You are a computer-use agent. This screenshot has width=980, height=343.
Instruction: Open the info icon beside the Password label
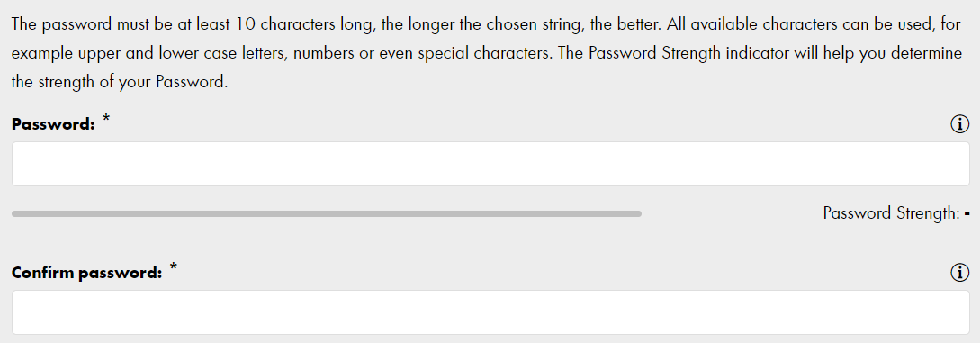click(959, 124)
